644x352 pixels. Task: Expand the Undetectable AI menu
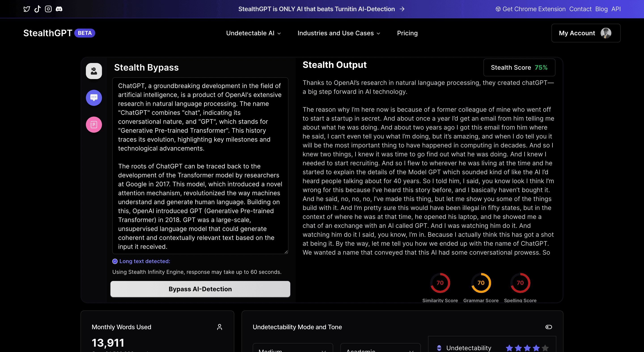[253, 33]
